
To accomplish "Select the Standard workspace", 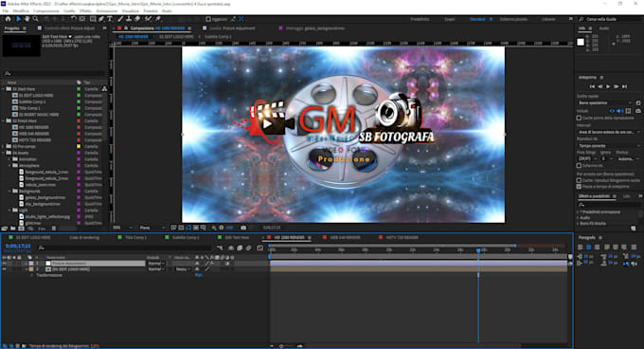I will (477, 19).
